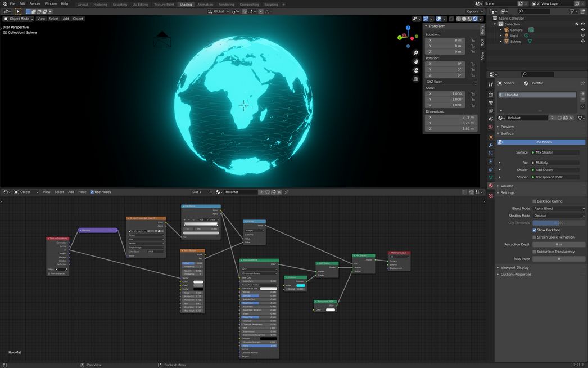Toggle the viewport Z axis gizmo

(x=408, y=28)
